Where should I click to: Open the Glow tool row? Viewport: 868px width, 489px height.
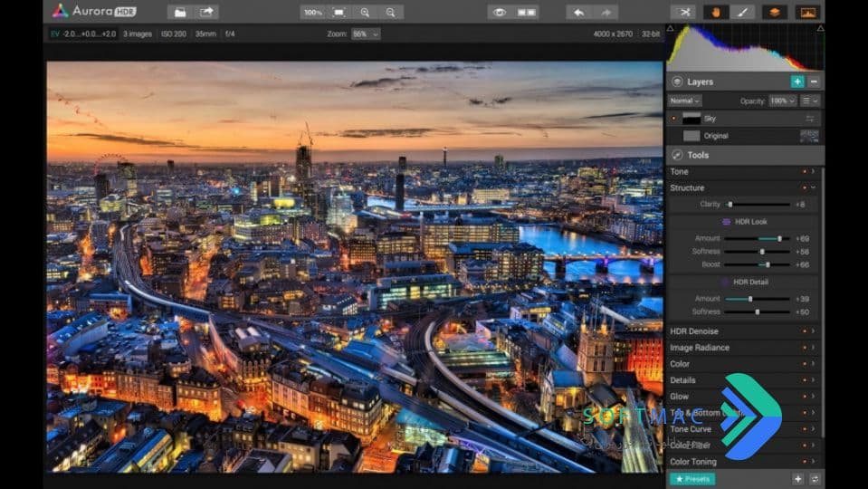(x=743, y=397)
